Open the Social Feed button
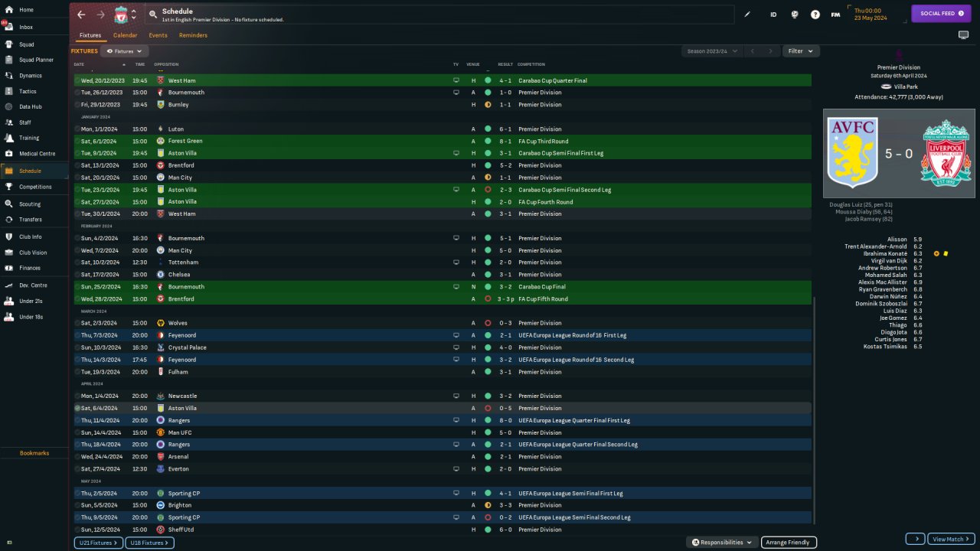 coord(941,13)
